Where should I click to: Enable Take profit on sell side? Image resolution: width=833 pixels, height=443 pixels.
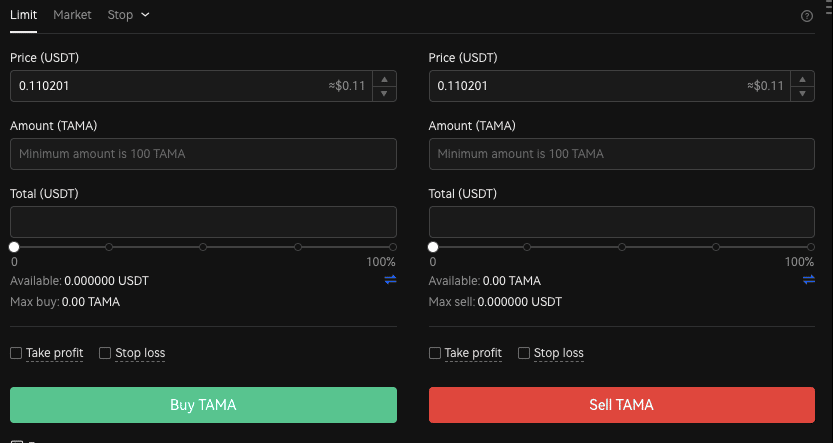435,353
